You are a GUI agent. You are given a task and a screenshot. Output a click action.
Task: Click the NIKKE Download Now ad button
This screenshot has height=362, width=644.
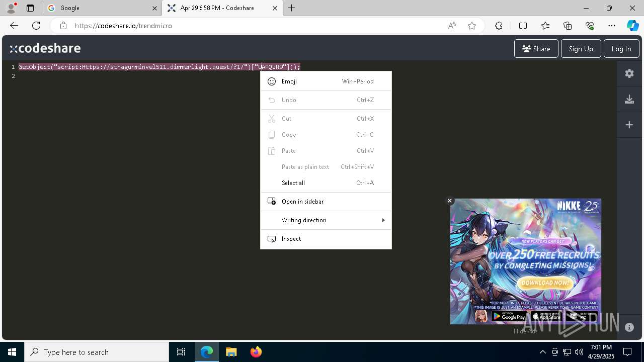545,283
